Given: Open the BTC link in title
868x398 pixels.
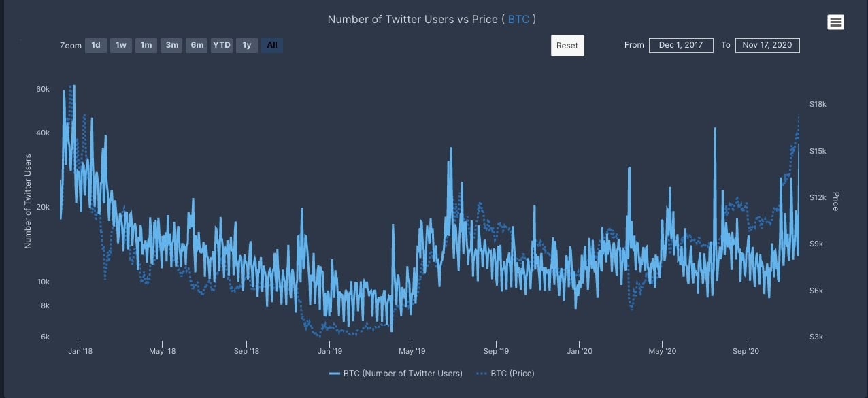Looking at the screenshot, I should (518, 19).
